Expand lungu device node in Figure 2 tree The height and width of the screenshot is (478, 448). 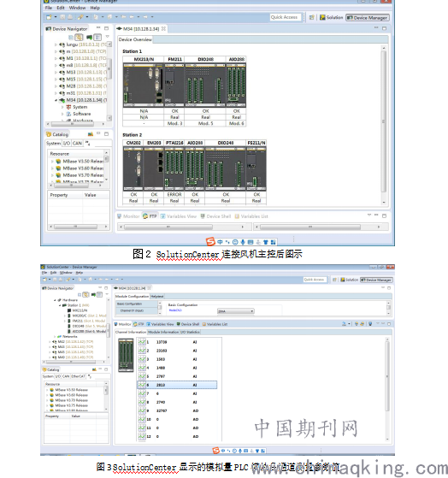pyautogui.click(x=56, y=44)
